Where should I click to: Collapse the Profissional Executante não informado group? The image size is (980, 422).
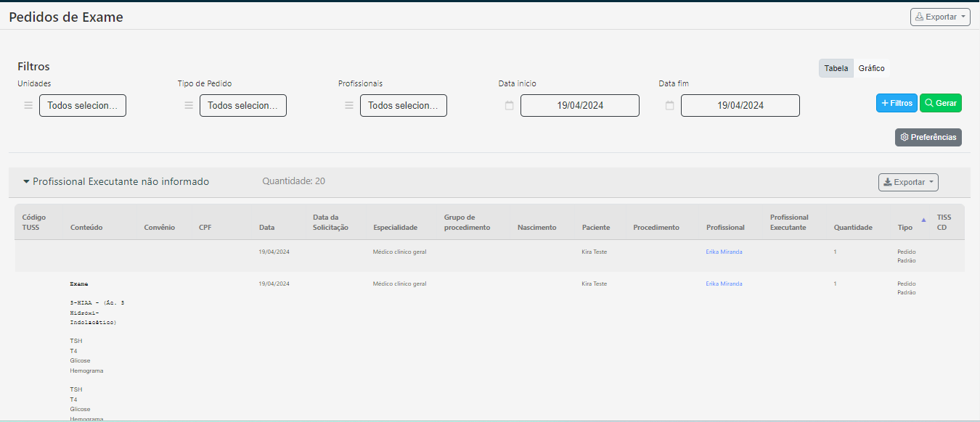pos(116,181)
